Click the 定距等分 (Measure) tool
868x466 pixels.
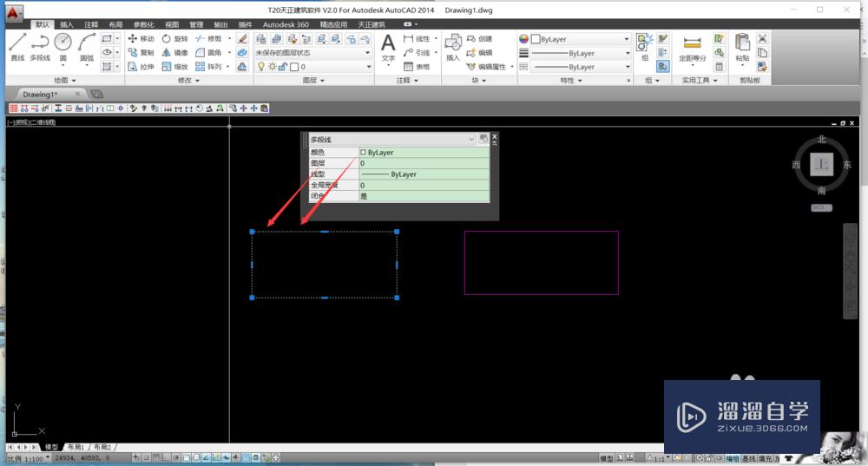click(693, 49)
